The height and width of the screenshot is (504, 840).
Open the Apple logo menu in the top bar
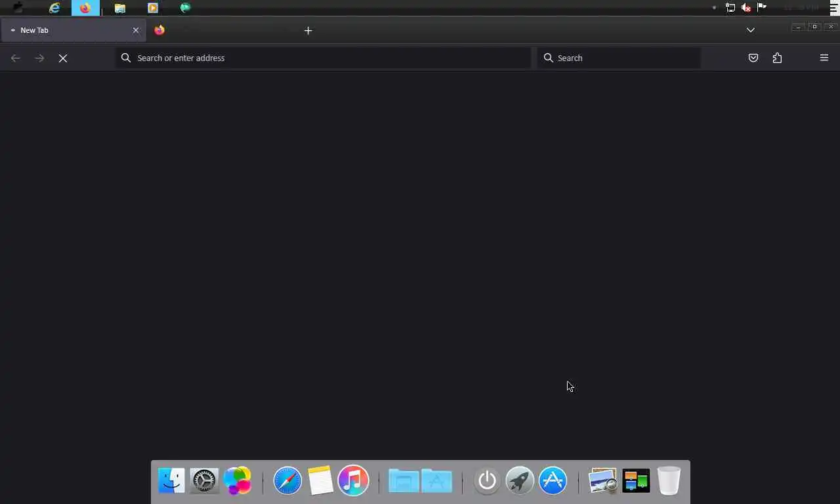point(18,8)
